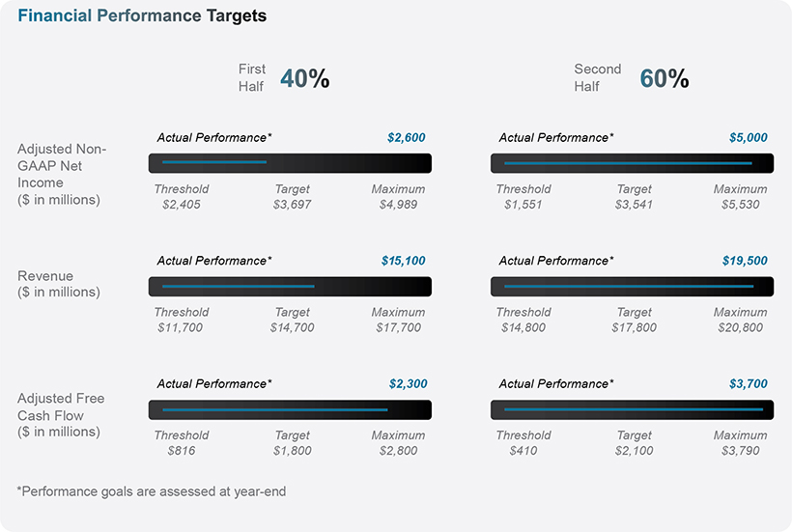This screenshot has height=532, width=792.
Task: Click the Second Half Revenue progress bar
Action: click(632, 287)
